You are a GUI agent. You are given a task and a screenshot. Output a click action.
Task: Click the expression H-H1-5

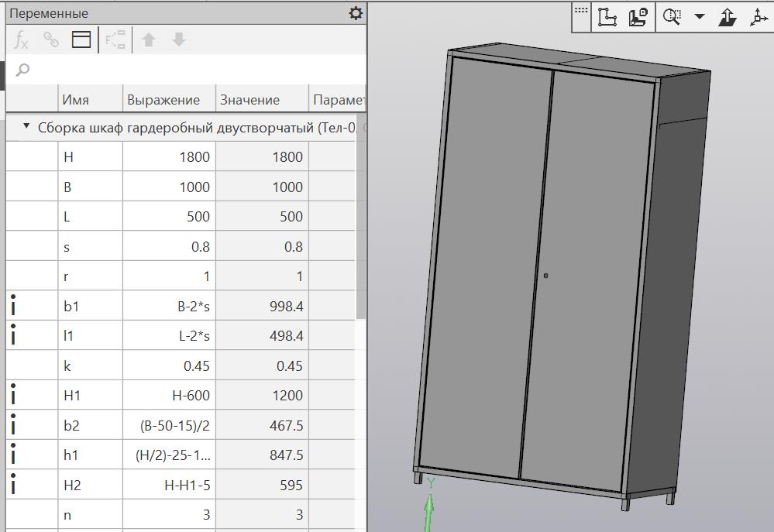coord(187,485)
